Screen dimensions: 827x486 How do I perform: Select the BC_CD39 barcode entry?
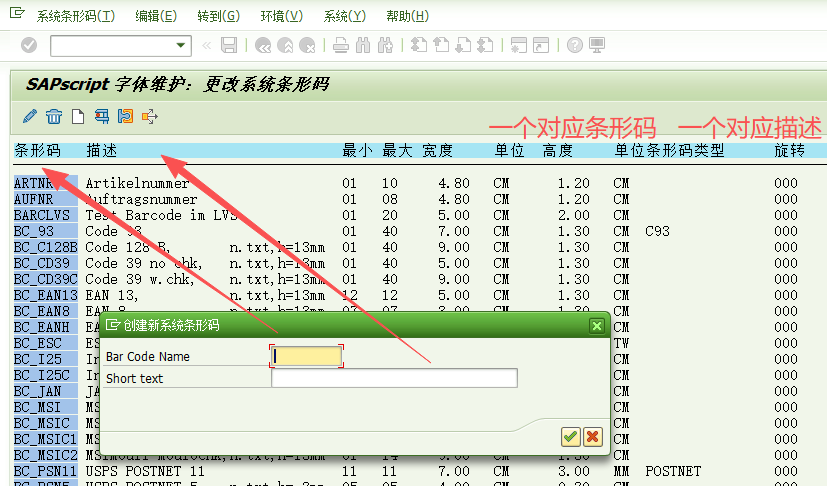point(46,263)
